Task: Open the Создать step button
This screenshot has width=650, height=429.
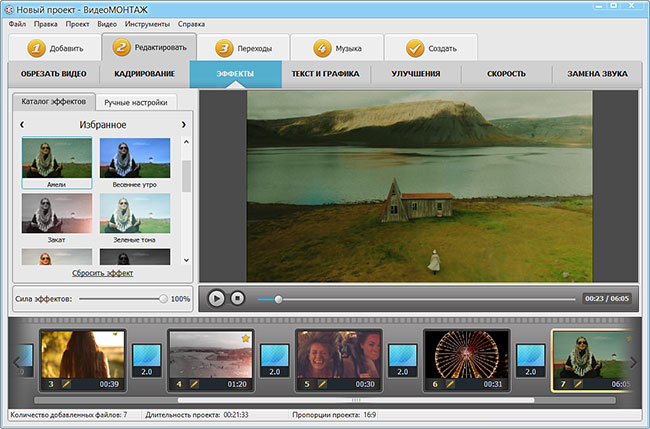Action: pyautogui.click(x=431, y=48)
